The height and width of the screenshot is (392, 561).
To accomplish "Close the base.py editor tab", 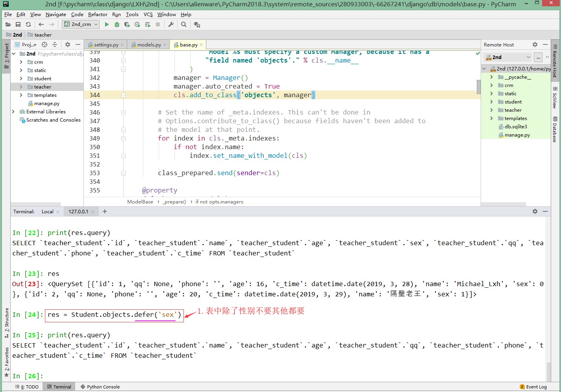I will [x=201, y=45].
